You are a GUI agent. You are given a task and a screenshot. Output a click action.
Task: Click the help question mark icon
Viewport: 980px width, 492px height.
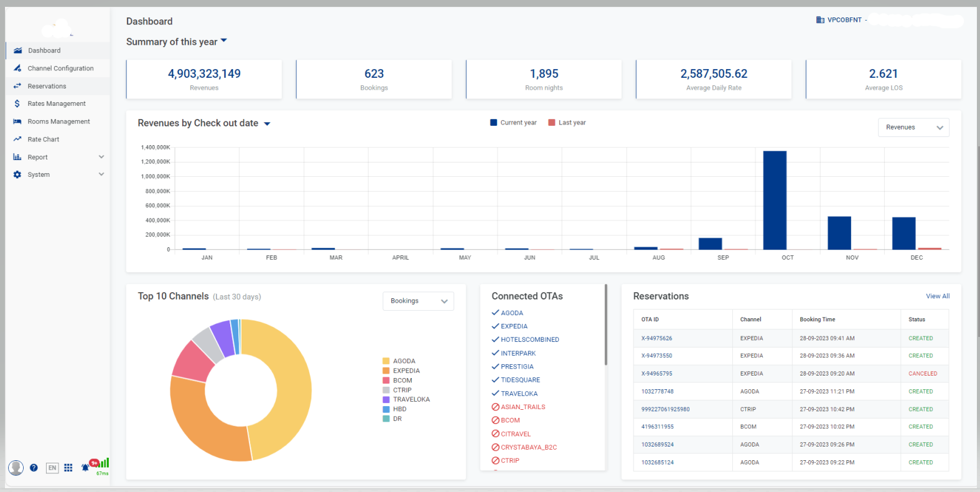tap(34, 468)
